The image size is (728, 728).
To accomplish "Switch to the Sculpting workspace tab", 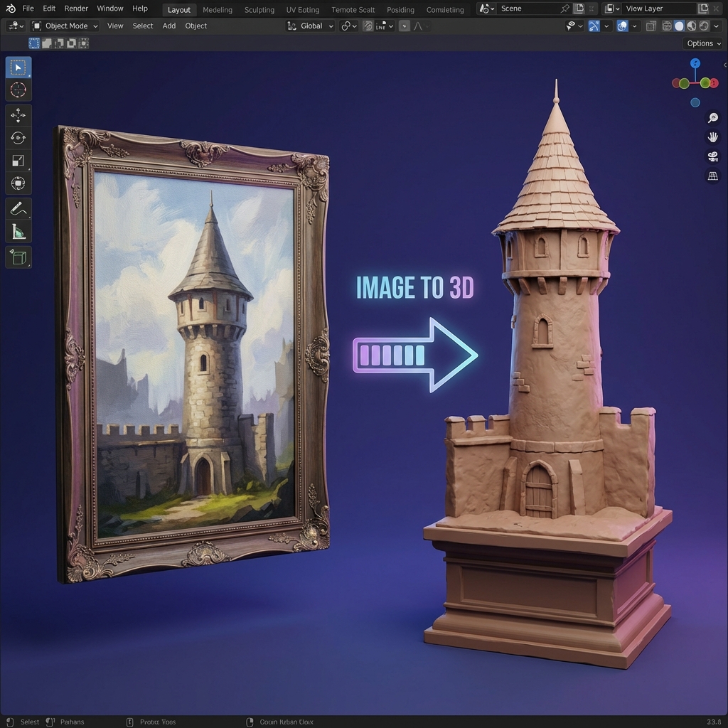I will 259,9.
